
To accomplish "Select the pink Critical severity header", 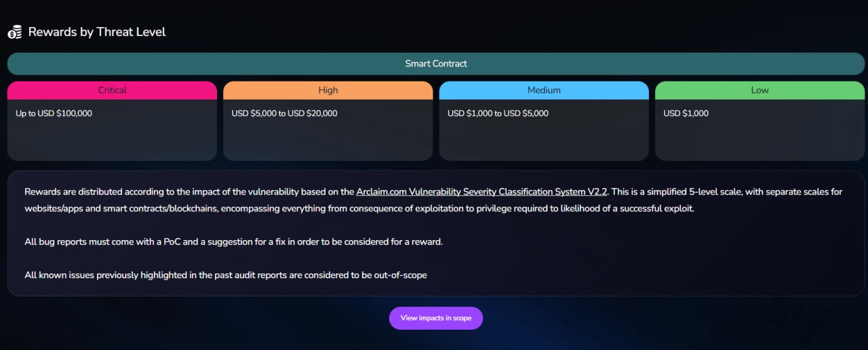I will click(112, 90).
